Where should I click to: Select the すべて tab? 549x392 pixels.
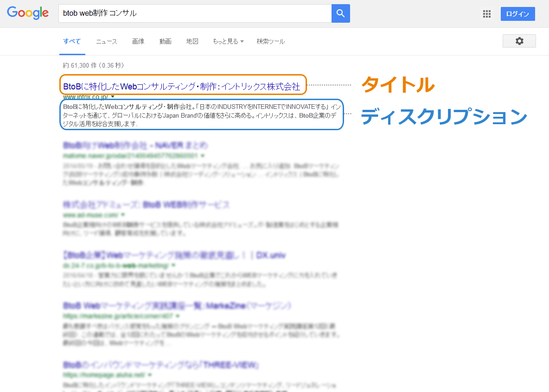pos(72,41)
